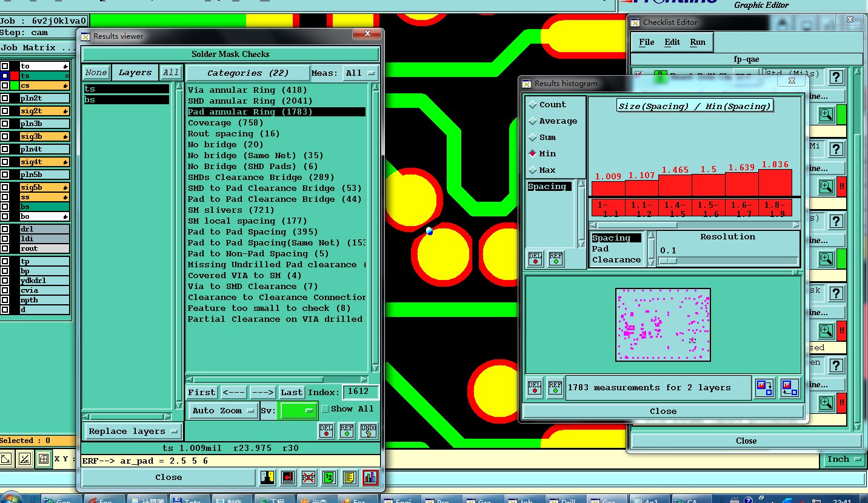Close the Results viewer with Close button
The image size is (868, 503).
point(169,478)
